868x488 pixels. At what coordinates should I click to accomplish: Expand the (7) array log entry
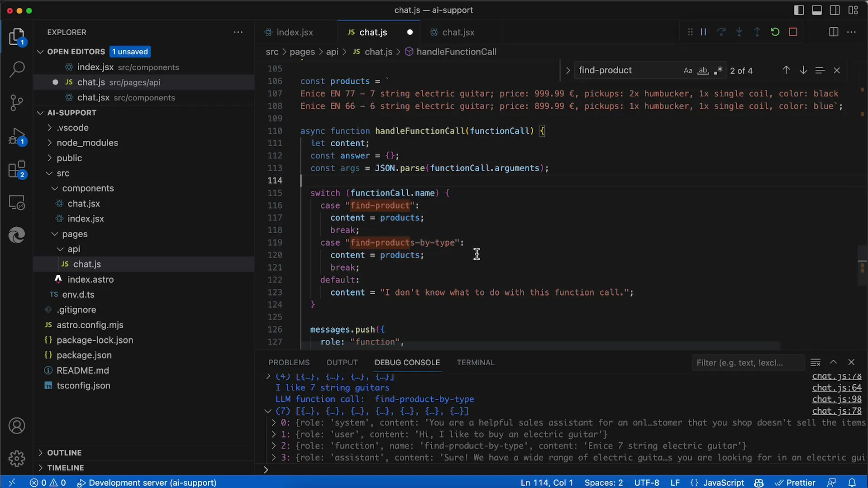pyautogui.click(x=268, y=411)
